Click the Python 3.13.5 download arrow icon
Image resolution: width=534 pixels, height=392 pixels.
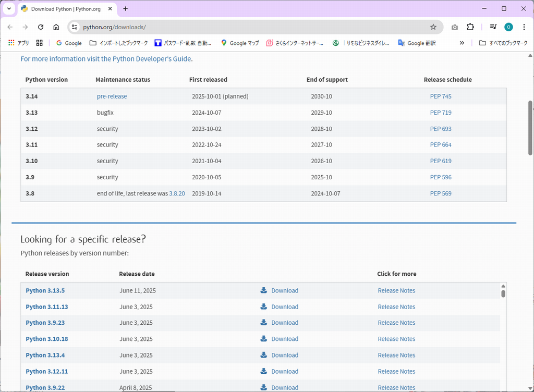(x=264, y=290)
